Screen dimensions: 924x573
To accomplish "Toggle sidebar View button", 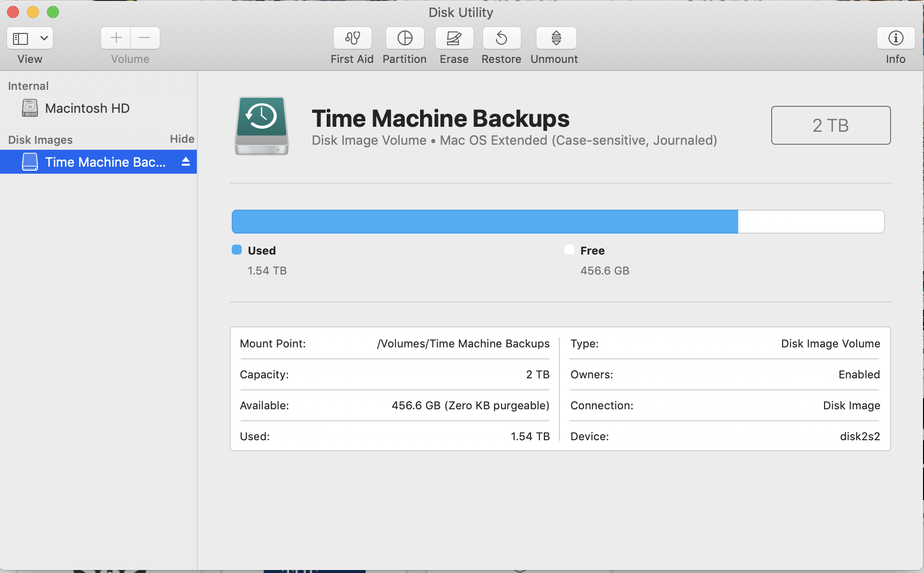I will tap(20, 38).
